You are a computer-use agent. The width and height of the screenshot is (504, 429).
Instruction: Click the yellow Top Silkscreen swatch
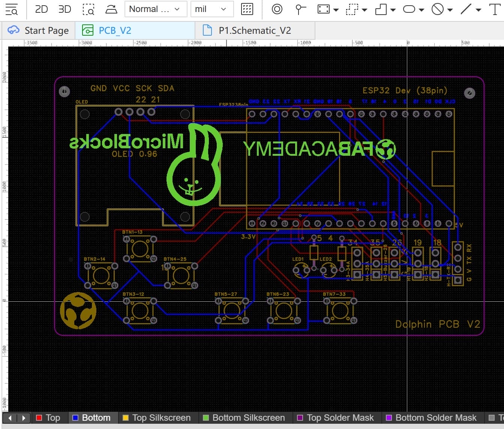pos(126,418)
